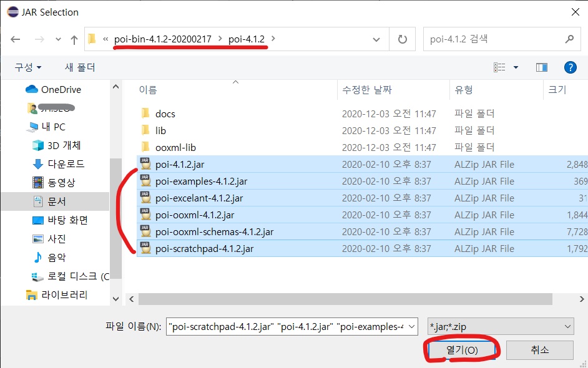Screen dimensions: 588x368
Task: Click the 취소 button
Action: (x=540, y=350)
